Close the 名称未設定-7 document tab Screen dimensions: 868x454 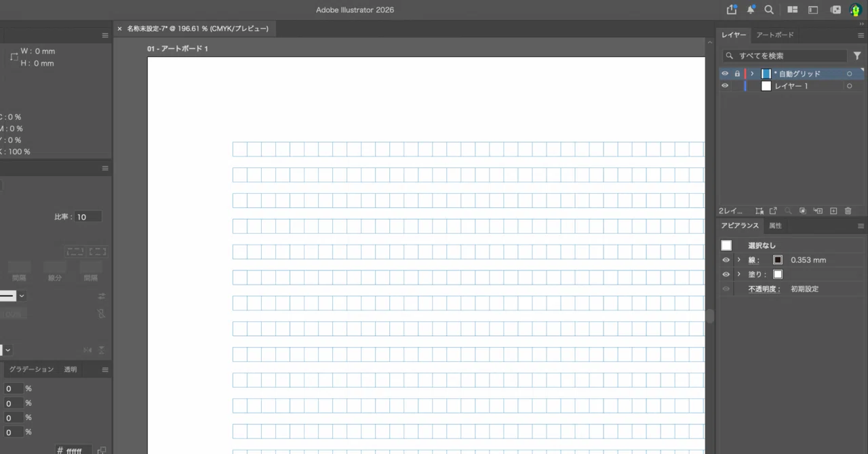[120, 28]
